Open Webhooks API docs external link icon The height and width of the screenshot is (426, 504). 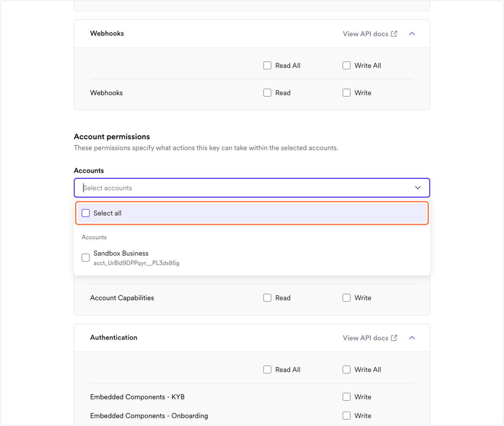[x=394, y=34]
